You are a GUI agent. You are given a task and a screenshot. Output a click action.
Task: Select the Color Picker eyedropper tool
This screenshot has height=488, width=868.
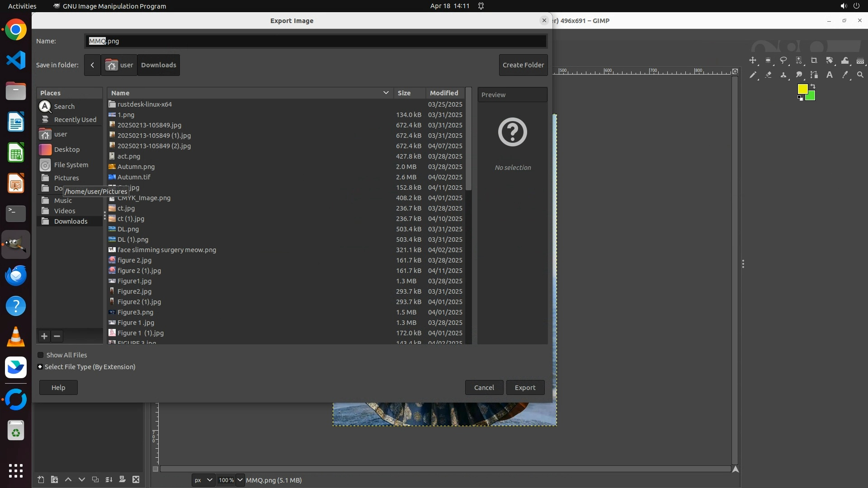[845, 75]
